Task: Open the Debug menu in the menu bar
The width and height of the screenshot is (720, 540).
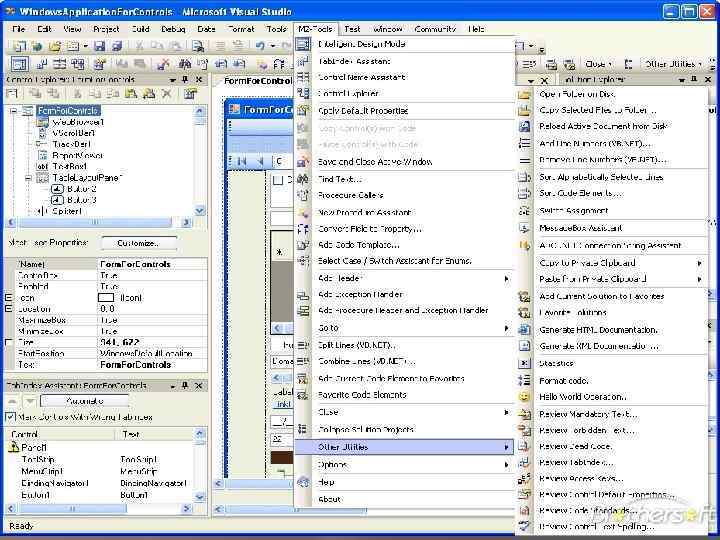Action: tap(173, 29)
